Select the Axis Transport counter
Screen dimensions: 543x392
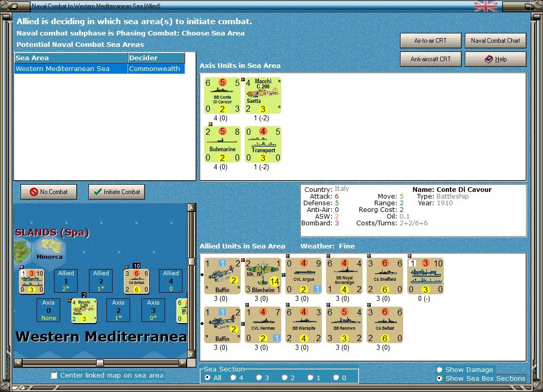click(263, 144)
